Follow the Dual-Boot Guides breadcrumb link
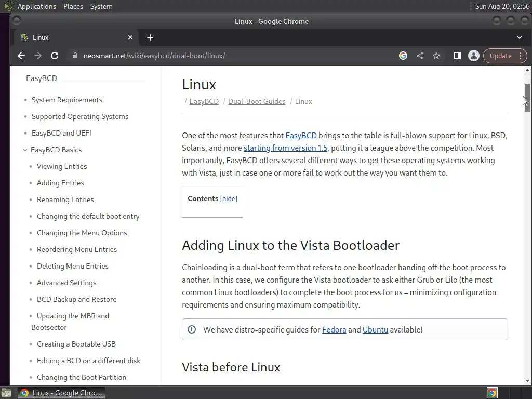 (257, 101)
